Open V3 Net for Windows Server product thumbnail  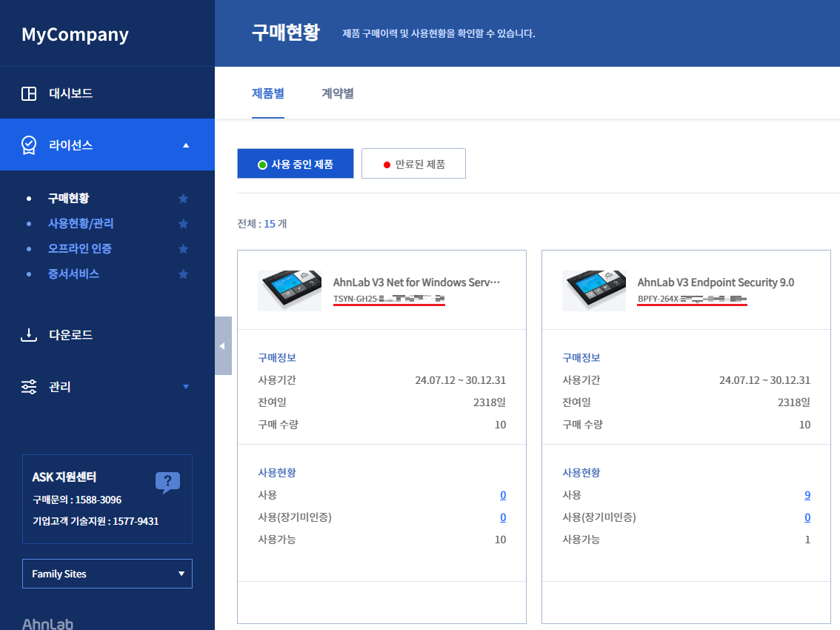pos(290,291)
